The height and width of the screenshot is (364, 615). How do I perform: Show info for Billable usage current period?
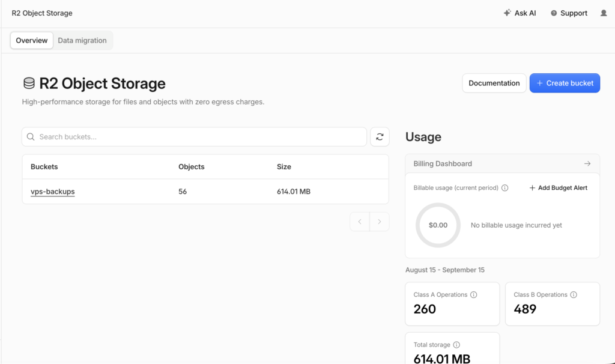504,188
